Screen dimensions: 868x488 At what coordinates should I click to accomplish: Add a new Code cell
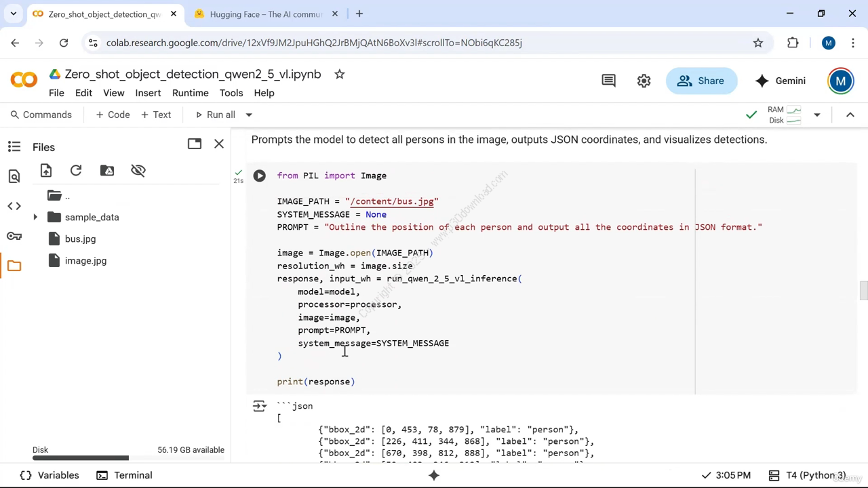click(x=113, y=115)
